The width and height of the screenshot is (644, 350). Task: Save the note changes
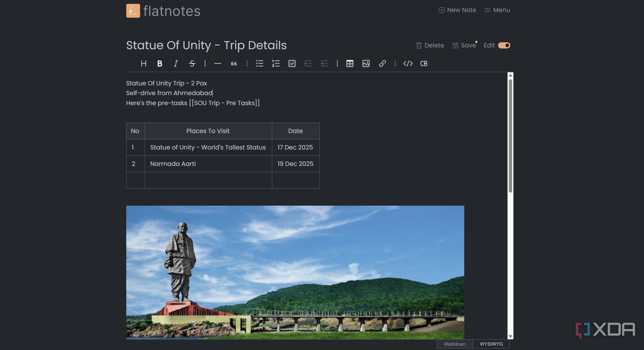(464, 45)
